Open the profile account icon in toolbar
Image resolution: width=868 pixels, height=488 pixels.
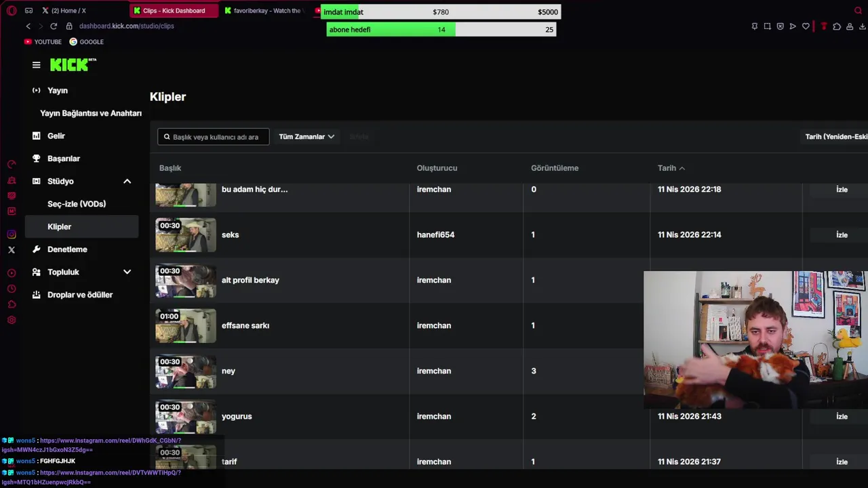[x=850, y=26]
